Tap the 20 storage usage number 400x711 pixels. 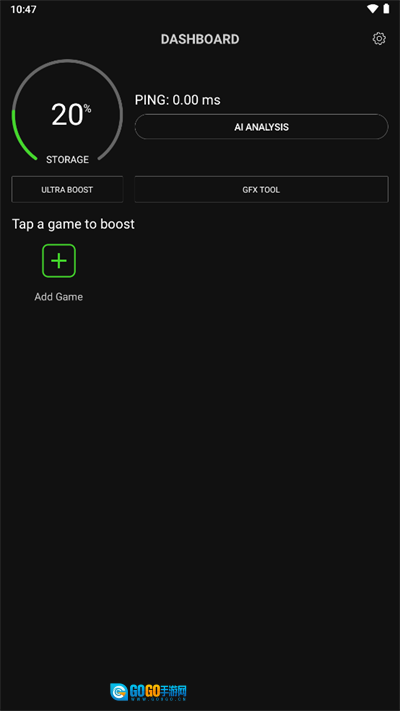coord(67,115)
